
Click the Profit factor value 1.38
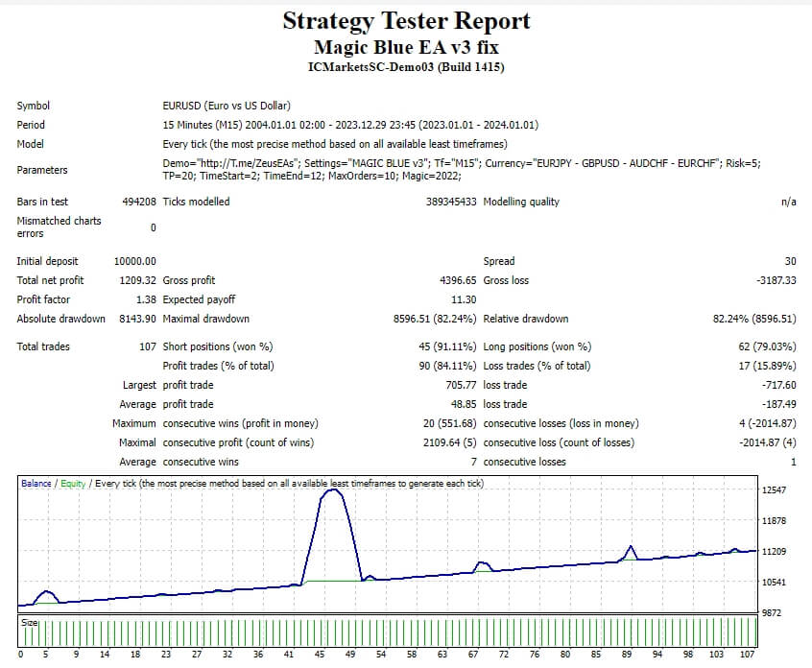tap(146, 299)
